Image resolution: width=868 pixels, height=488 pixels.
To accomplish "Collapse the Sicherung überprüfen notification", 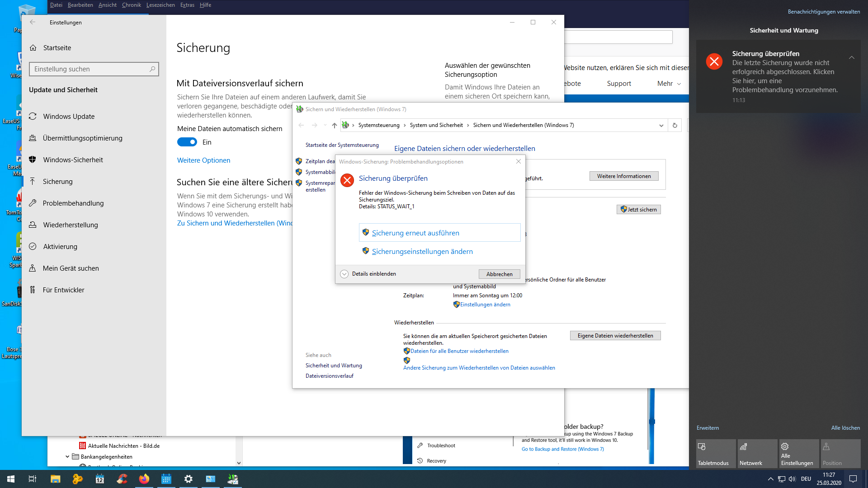I will click(851, 58).
